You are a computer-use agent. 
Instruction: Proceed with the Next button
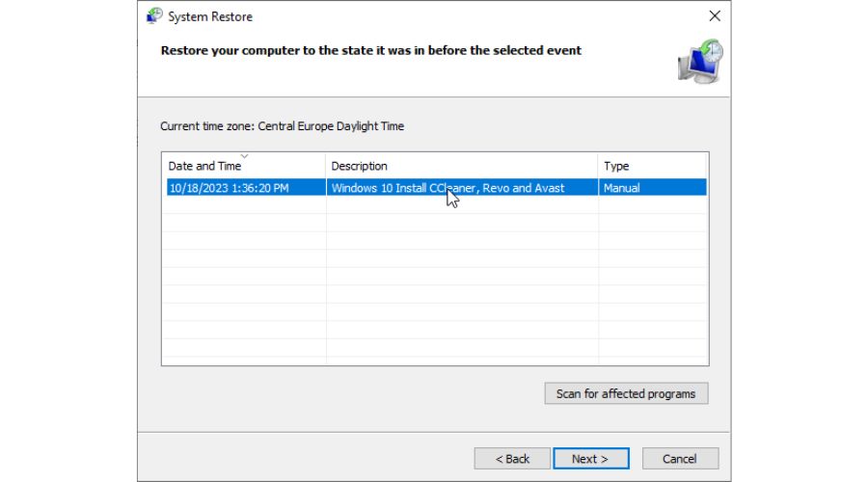tap(590, 459)
